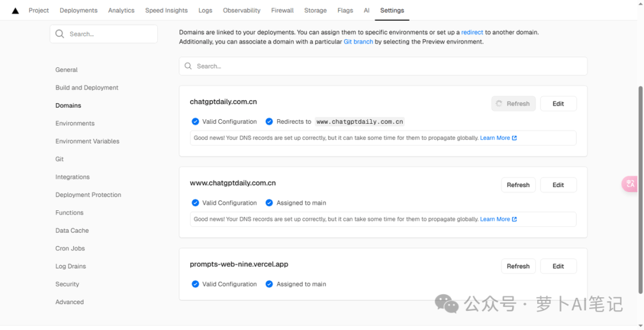Viewport: 644px width, 330px height.
Task: Open General settings in the sidebar
Action: click(x=67, y=70)
